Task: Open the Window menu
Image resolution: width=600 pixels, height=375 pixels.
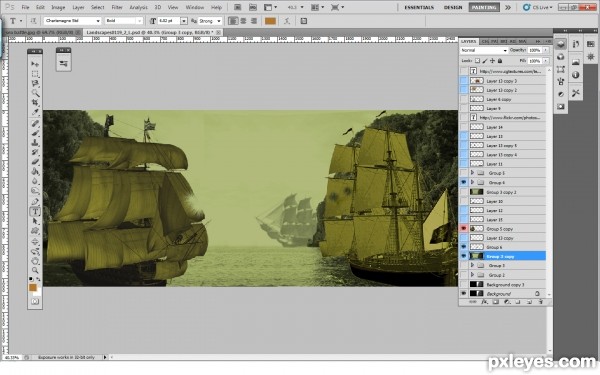Action: tap(194, 7)
